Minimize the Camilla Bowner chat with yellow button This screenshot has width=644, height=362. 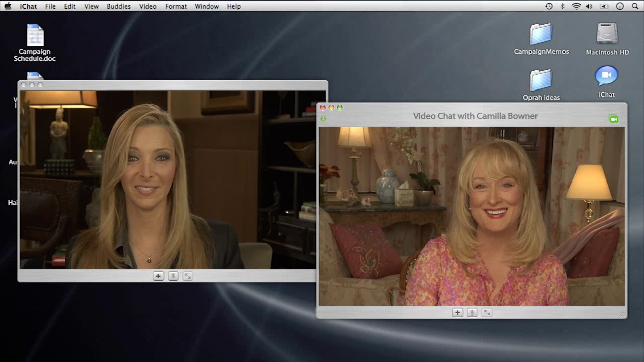331,107
